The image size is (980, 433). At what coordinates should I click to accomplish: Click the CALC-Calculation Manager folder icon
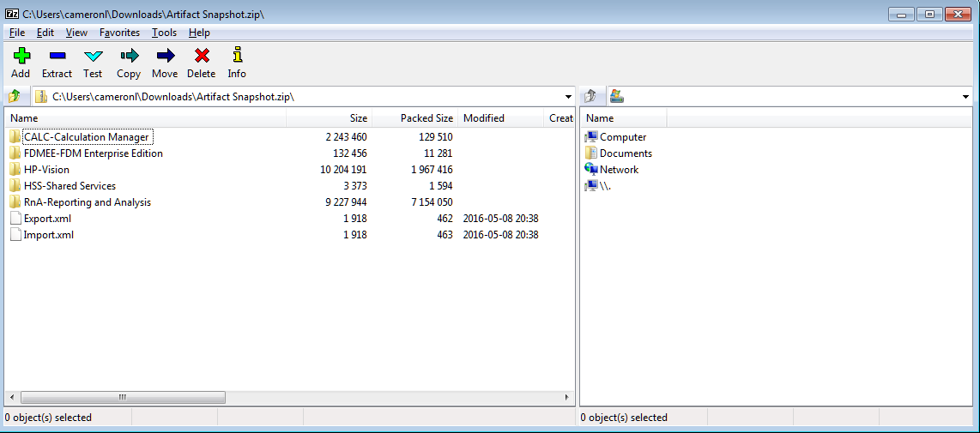15,137
